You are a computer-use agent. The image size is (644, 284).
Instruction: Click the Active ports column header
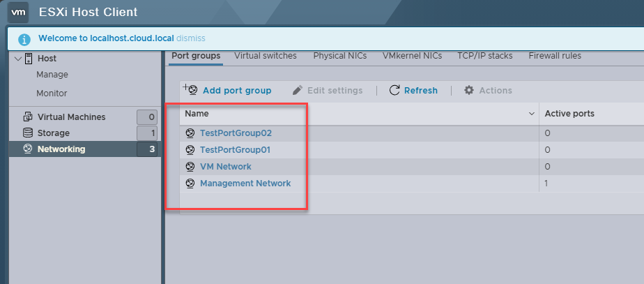569,114
